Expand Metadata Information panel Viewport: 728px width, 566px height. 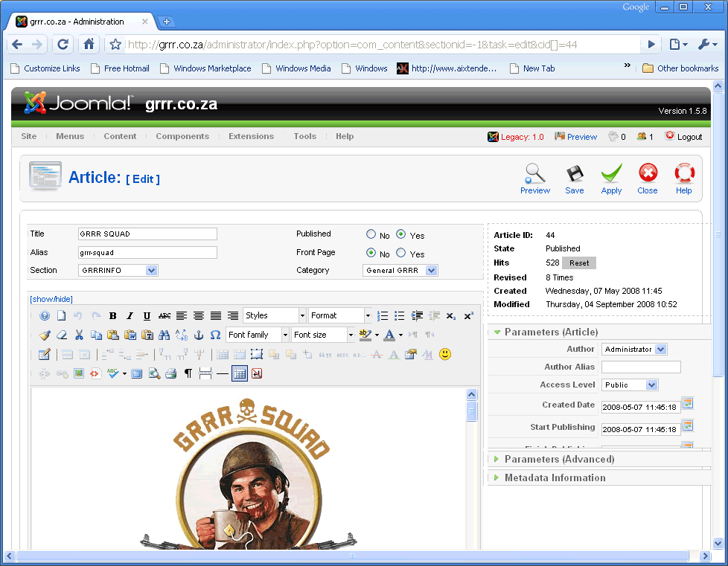[x=555, y=477]
